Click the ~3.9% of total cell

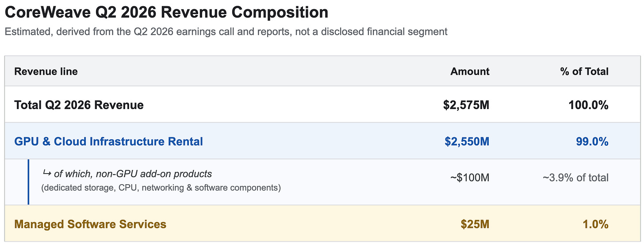(575, 178)
